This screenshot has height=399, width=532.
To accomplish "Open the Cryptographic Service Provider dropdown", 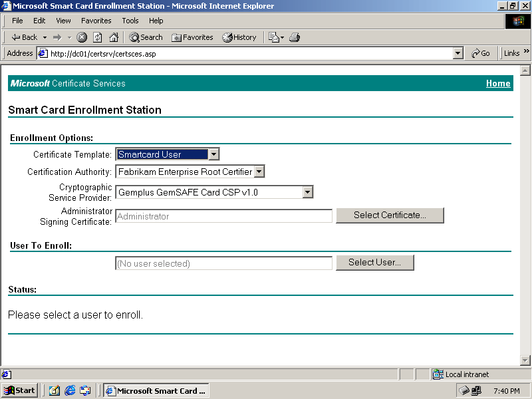I will point(307,192).
